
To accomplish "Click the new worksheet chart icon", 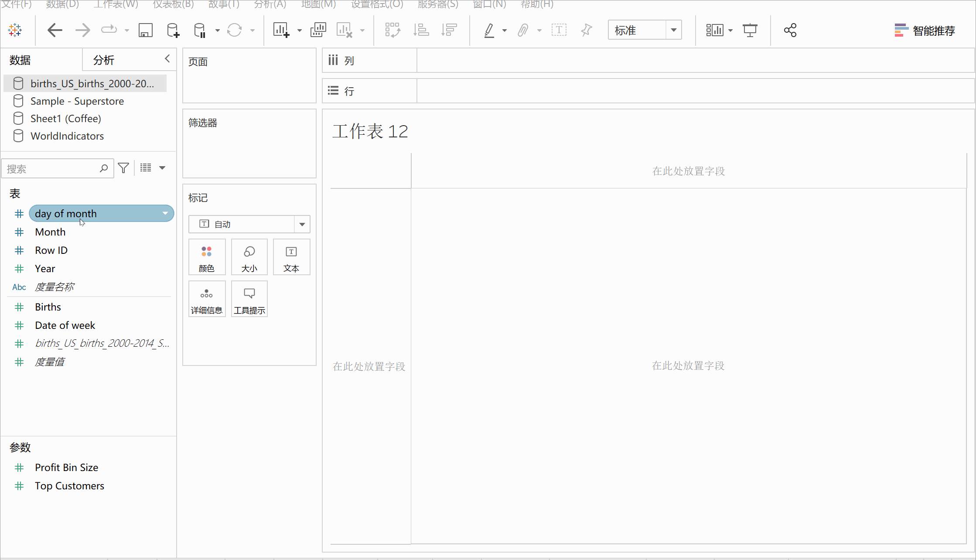I will click(x=281, y=31).
